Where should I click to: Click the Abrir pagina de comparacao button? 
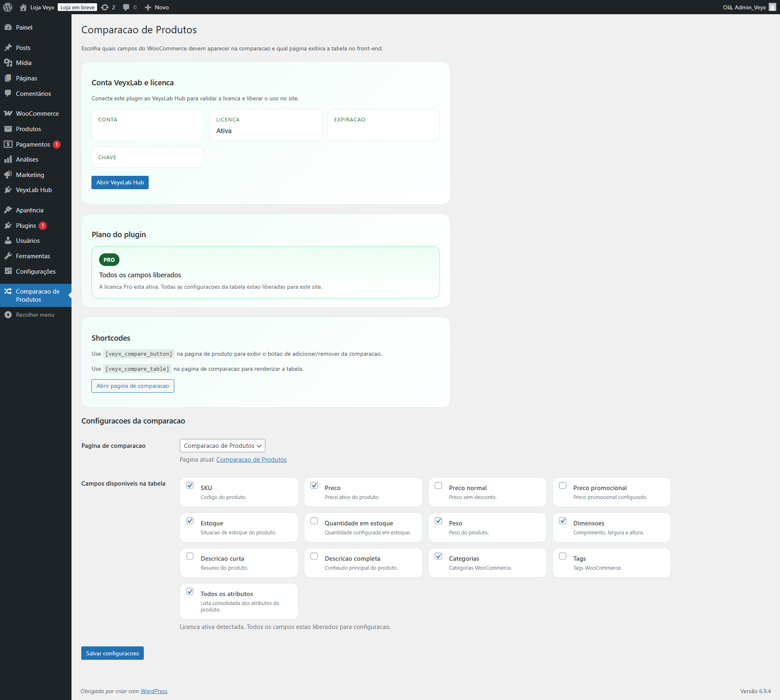[133, 386]
